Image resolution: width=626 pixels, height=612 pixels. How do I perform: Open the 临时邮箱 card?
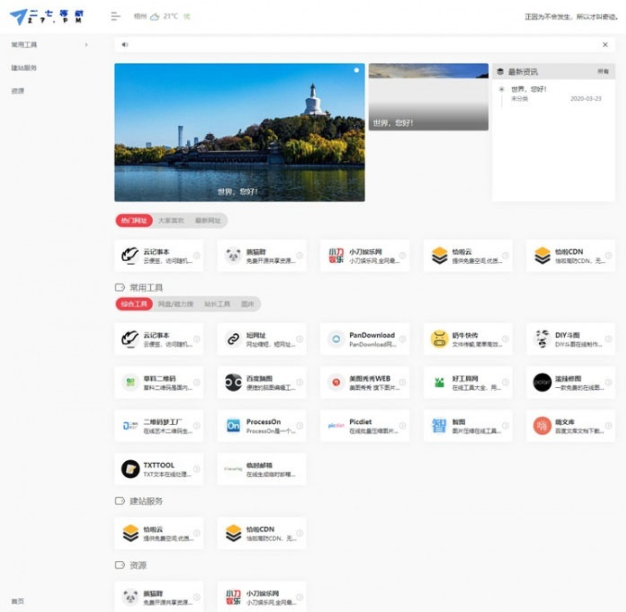point(262,469)
